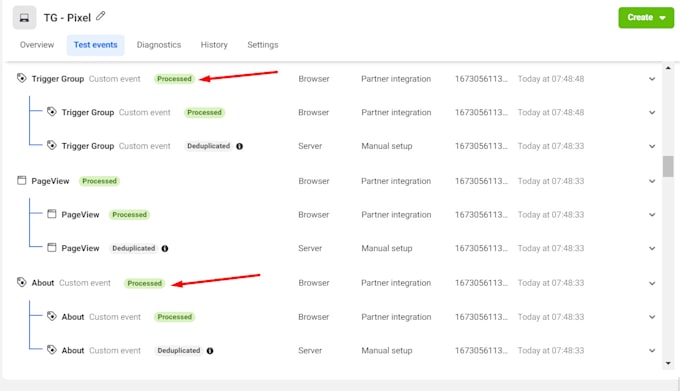Click tag icon of top-level About row
Image resolution: width=680 pixels, height=391 pixels.
click(21, 282)
